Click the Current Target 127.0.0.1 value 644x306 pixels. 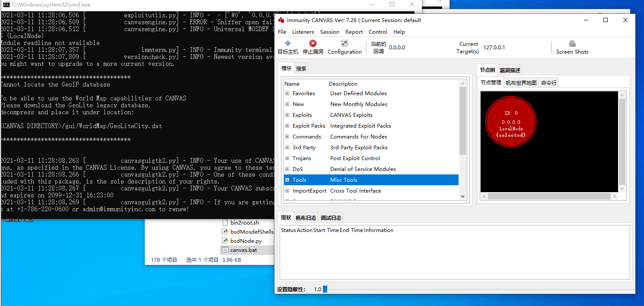494,47
